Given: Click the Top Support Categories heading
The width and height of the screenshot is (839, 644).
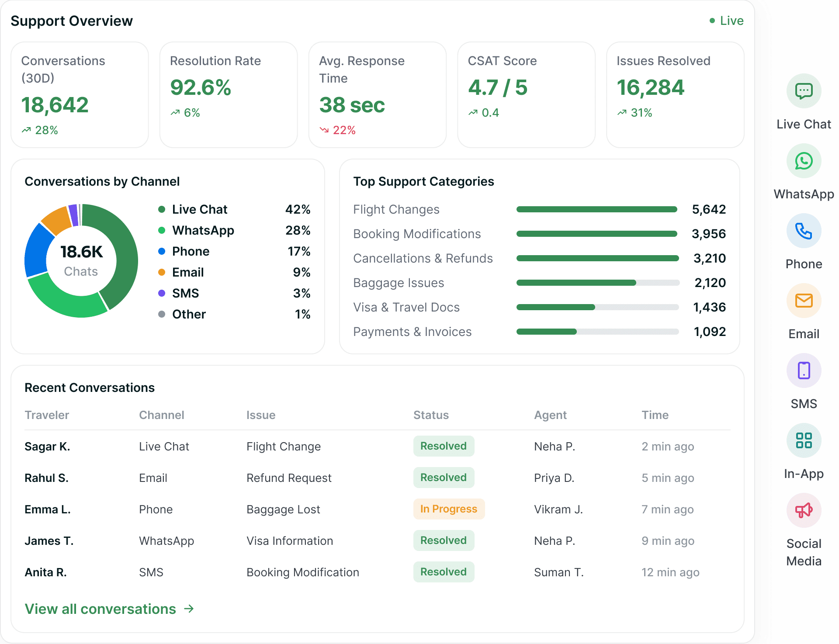Looking at the screenshot, I should pos(423,181).
